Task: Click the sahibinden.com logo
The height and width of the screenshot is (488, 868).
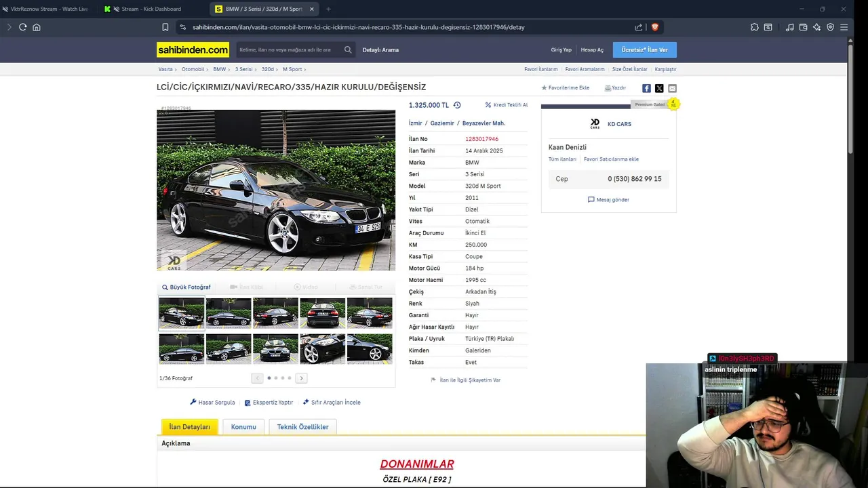Action: point(193,49)
